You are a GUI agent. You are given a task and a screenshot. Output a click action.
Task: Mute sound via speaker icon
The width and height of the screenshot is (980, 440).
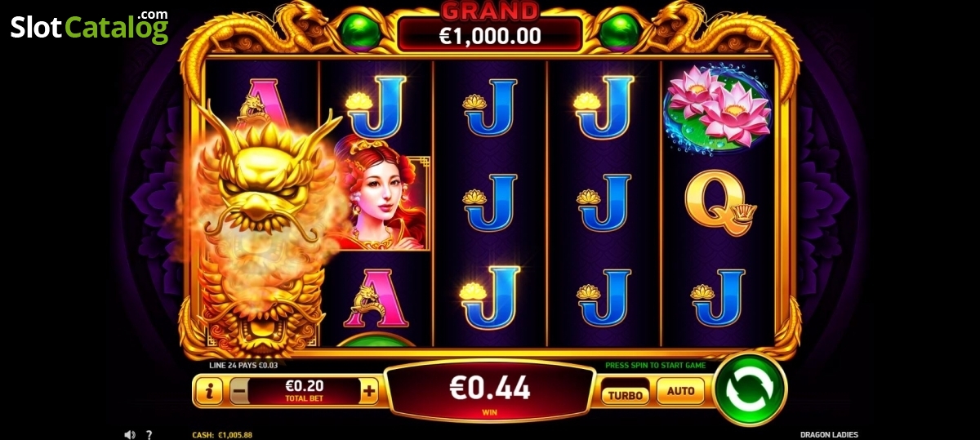pyautogui.click(x=129, y=434)
